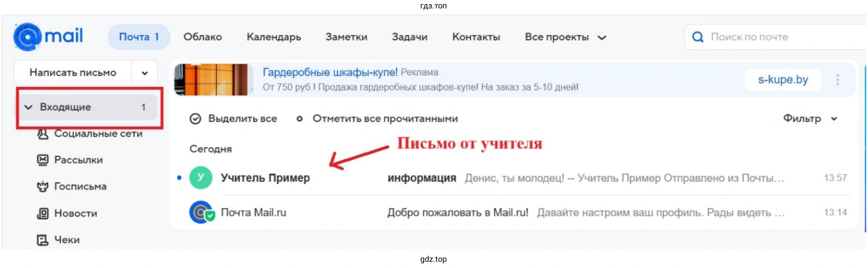Click the информация subject text
Screen dimensions: 868x268
(x=422, y=178)
